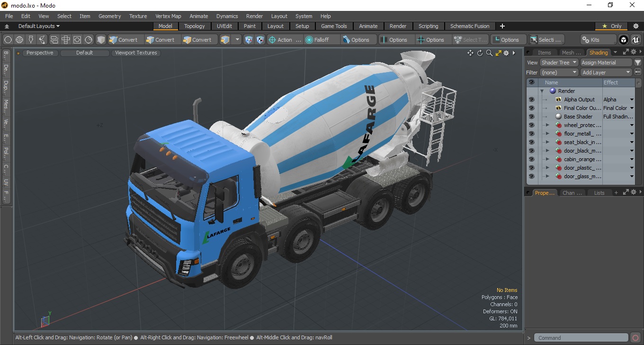Expand the floor_metall material group

548,134
